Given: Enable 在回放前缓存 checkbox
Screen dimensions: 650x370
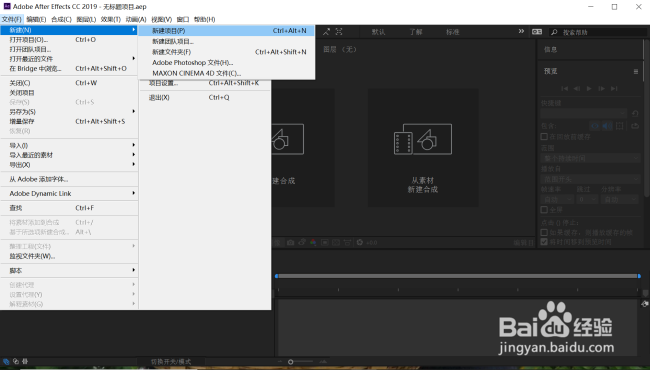Looking at the screenshot, I should tap(544, 137).
